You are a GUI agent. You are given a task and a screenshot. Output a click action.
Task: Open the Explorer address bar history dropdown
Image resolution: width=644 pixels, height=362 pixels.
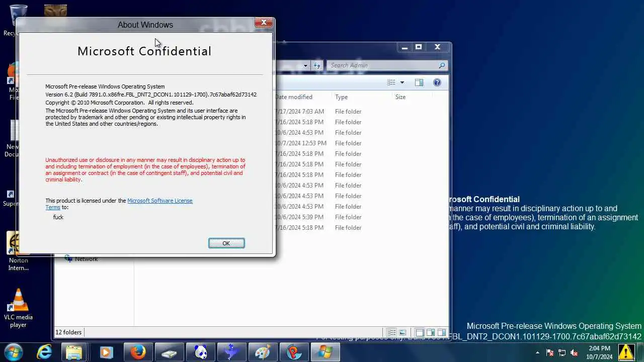(305, 65)
